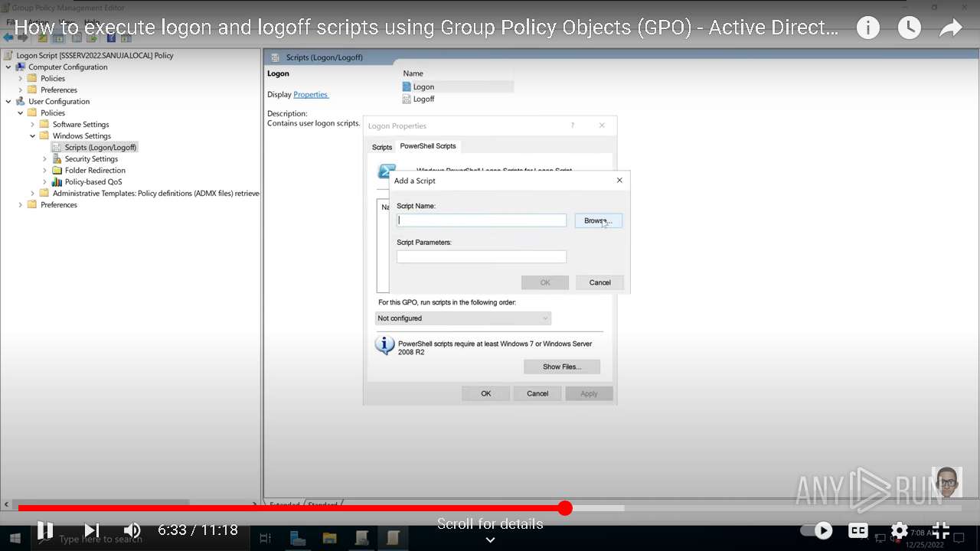Add video to Watch Later clock icon
The width and height of the screenshot is (980, 551).
point(909,28)
